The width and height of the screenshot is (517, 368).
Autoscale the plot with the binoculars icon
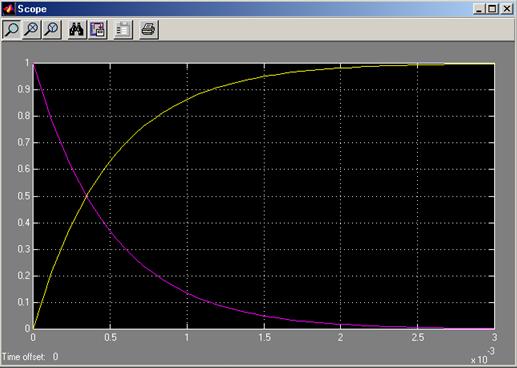(77, 29)
